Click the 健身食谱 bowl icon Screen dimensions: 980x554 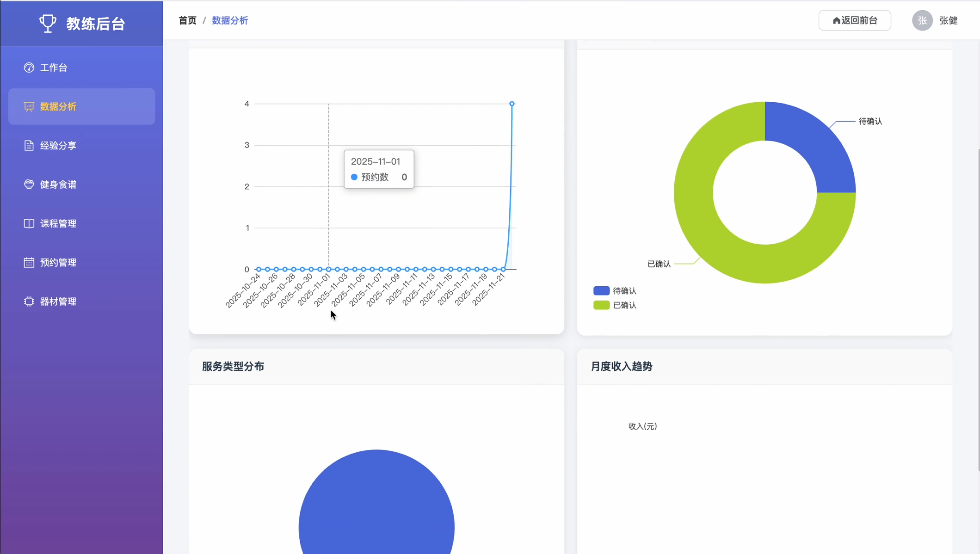click(x=29, y=185)
